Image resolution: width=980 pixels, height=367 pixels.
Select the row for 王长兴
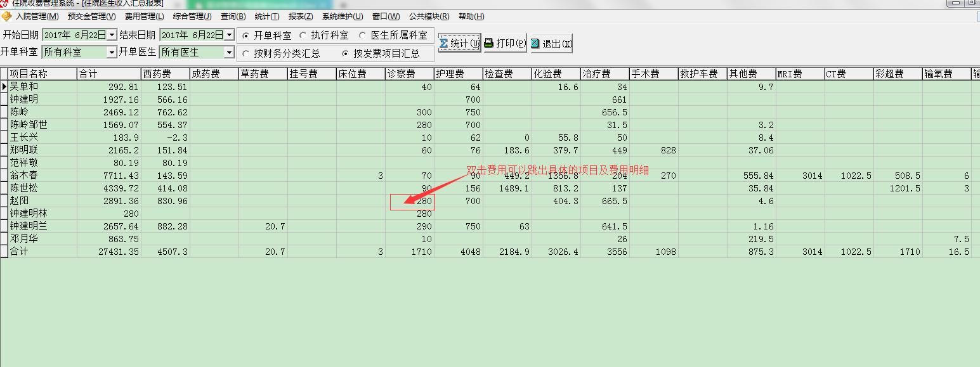pyautogui.click(x=490, y=138)
